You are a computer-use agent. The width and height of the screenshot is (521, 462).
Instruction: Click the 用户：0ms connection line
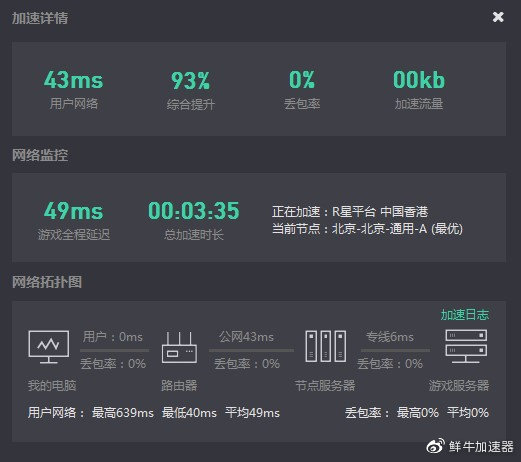pyautogui.click(x=114, y=350)
